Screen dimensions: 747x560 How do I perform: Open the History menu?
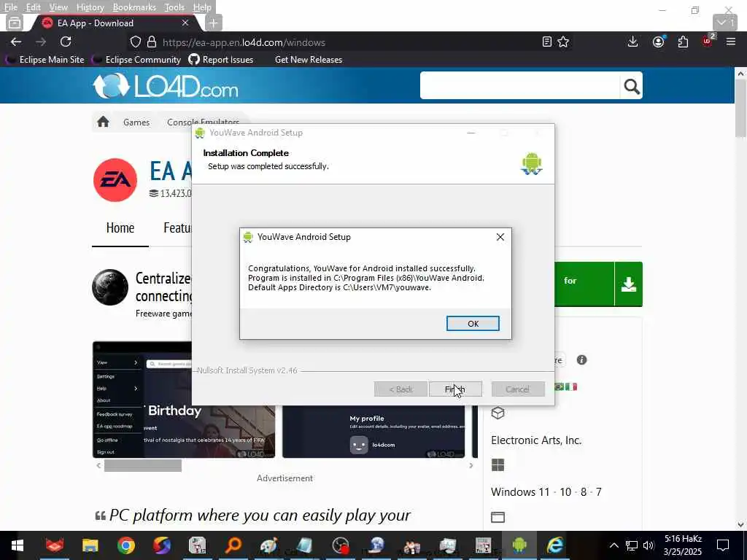point(90,7)
